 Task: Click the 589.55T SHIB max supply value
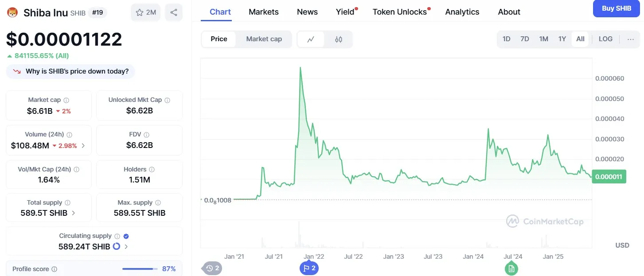tap(139, 213)
